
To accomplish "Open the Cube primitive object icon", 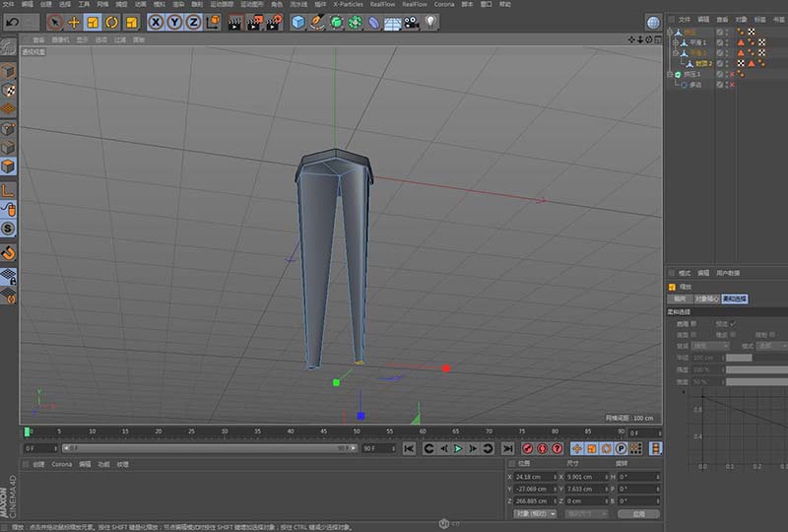I will (x=298, y=21).
